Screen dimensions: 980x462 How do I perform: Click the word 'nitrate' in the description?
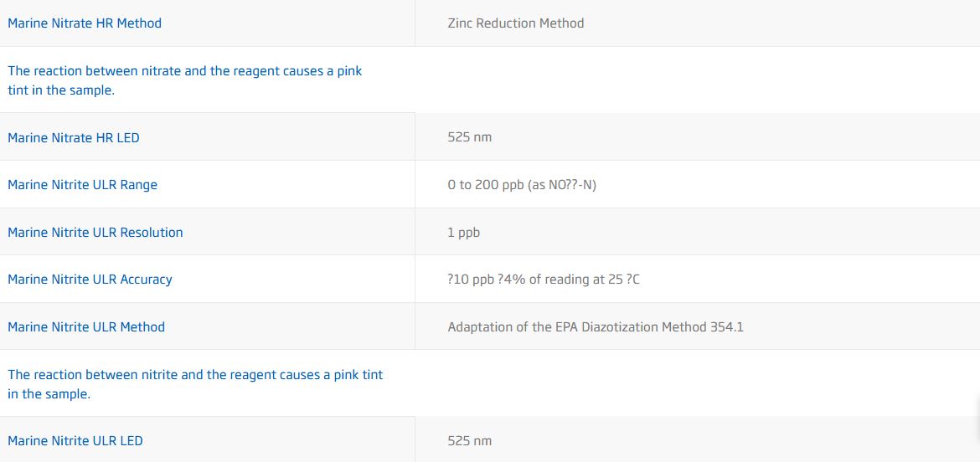click(x=159, y=71)
